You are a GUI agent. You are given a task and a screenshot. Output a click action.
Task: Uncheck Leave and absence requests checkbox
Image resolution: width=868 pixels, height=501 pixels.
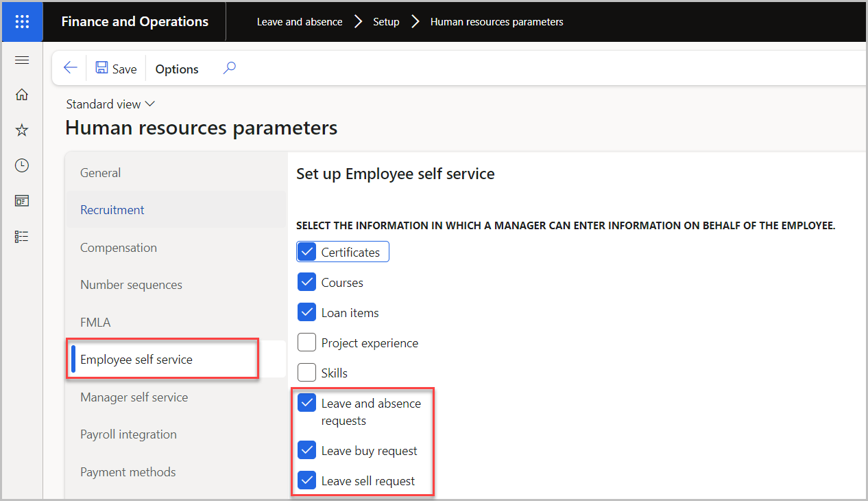(306, 403)
